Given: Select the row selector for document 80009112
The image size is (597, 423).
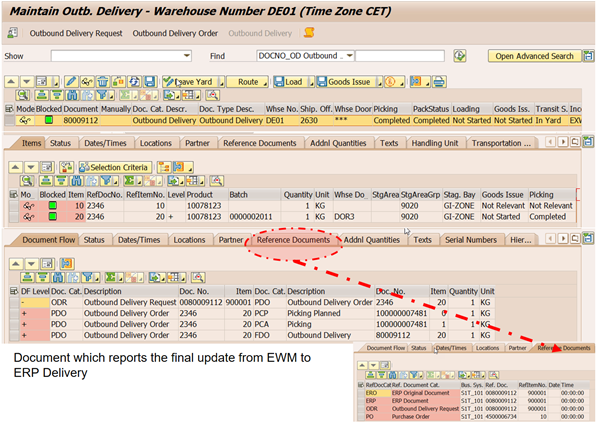Looking at the screenshot, I should (x=10, y=120).
